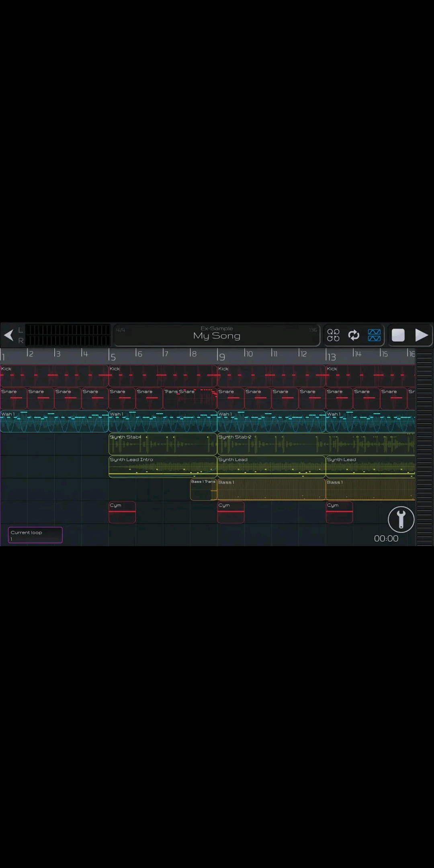The width and height of the screenshot is (434, 868).
Task: Toggle the loop playback icon
Action: 354,335
